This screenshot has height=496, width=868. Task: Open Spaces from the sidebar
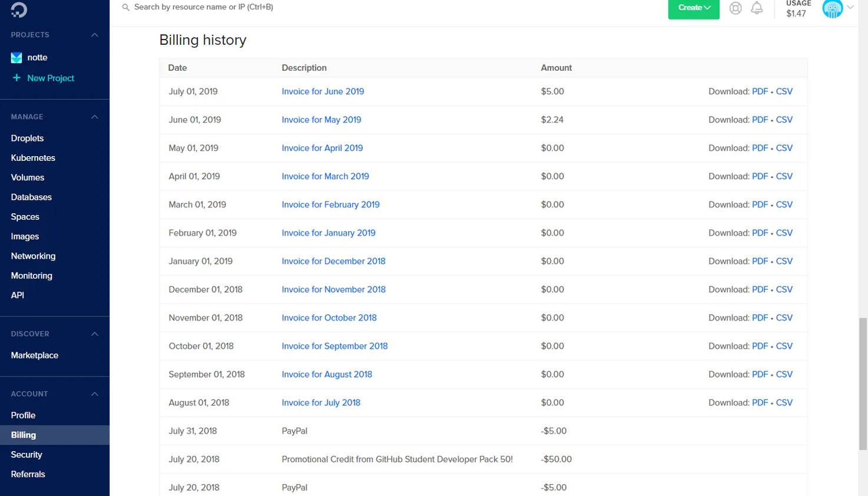pos(25,217)
